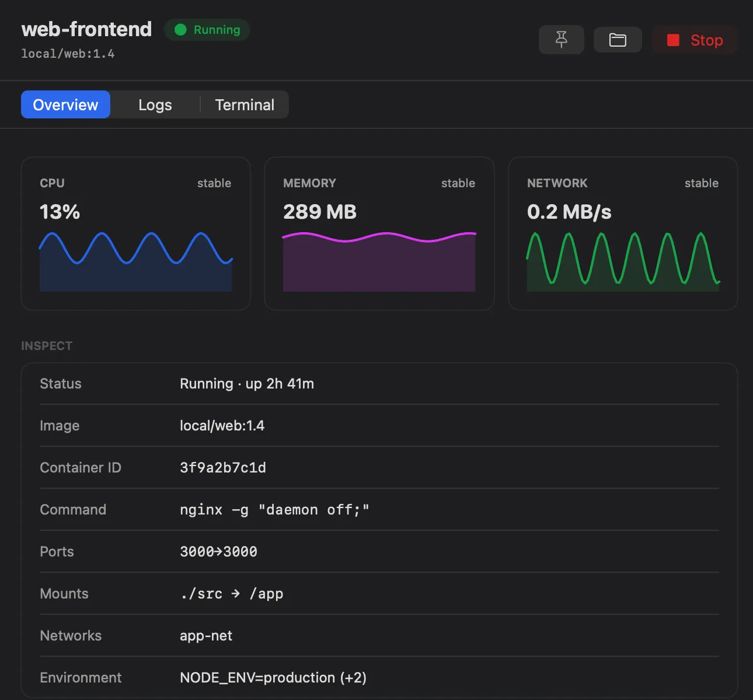
Task: Click the local/web:1.4 image subtitle
Action: pyautogui.click(x=68, y=54)
